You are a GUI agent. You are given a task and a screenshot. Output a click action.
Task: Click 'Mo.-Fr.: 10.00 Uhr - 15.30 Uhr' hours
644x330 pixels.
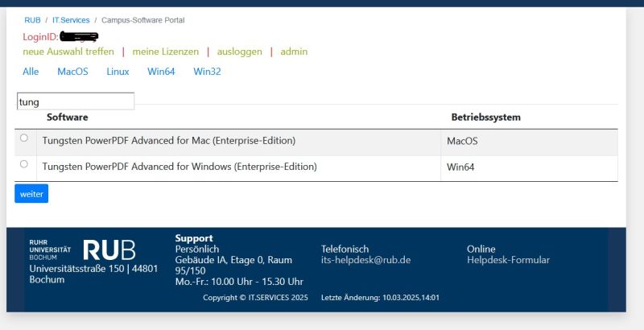tap(239, 282)
